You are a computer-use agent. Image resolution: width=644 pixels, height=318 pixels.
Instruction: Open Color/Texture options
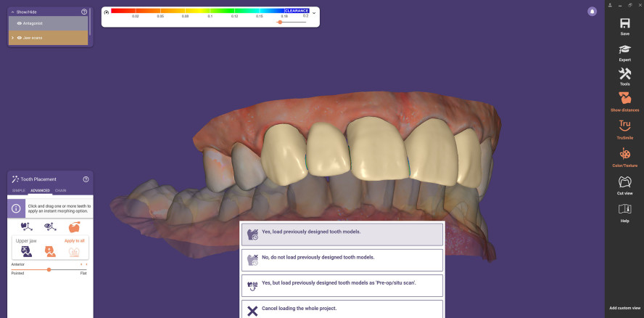coord(624,154)
